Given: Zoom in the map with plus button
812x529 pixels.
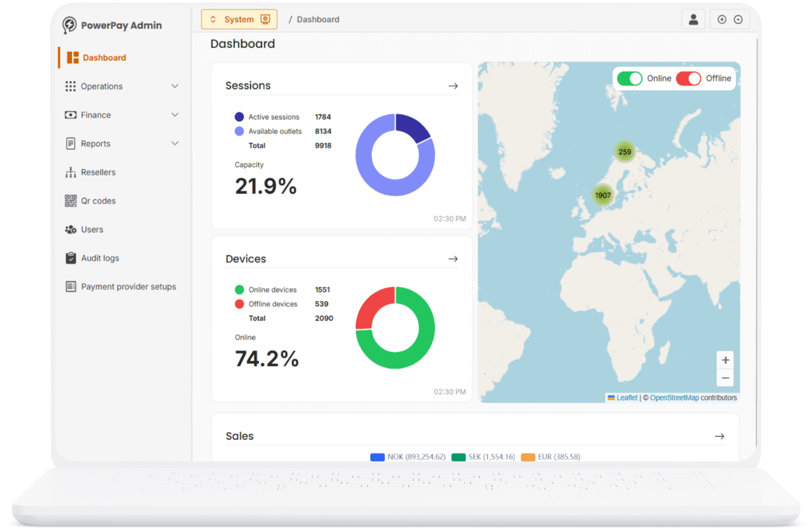Looking at the screenshot, I should coord(725,360).
